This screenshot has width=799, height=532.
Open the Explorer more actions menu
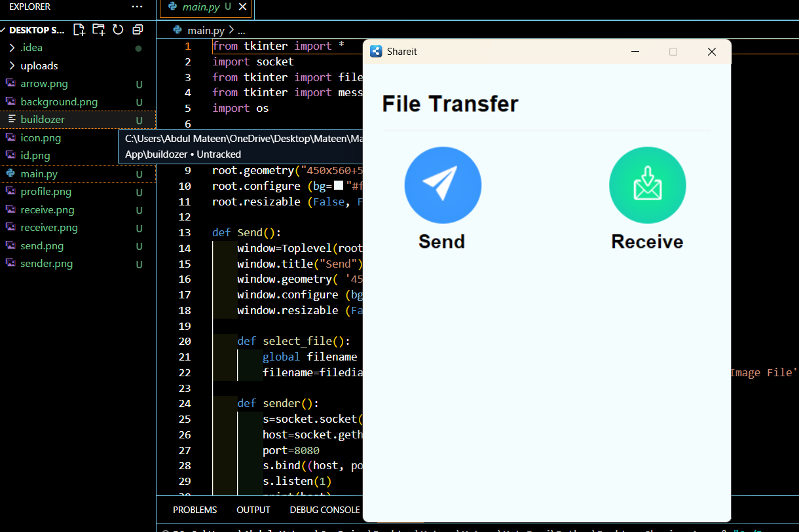point(136,7)
